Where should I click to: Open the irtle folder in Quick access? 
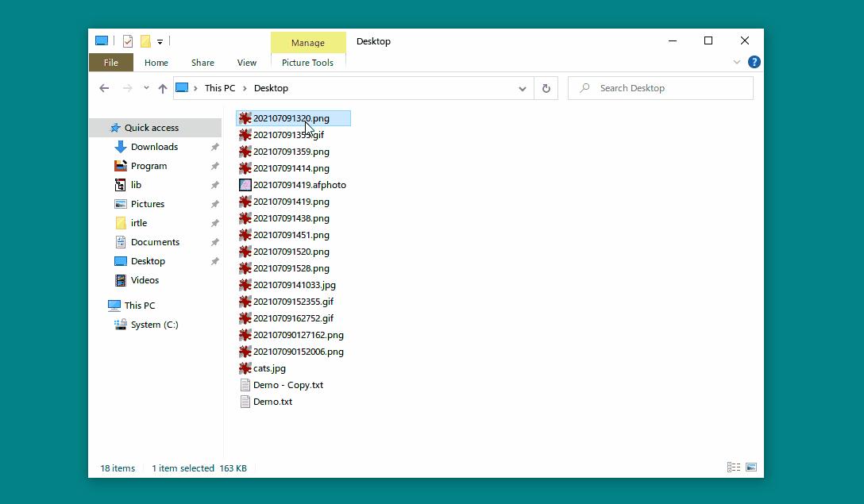click(x=139, y=223)
